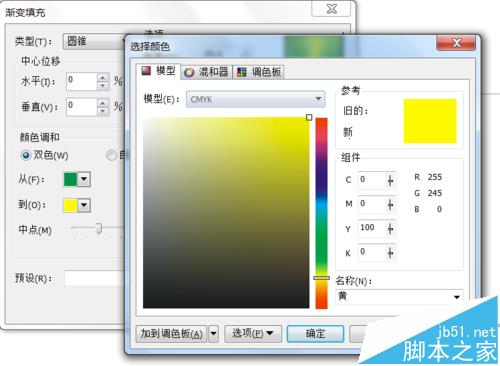Open the 到 color dropdown arrow

tap(84, 205)
